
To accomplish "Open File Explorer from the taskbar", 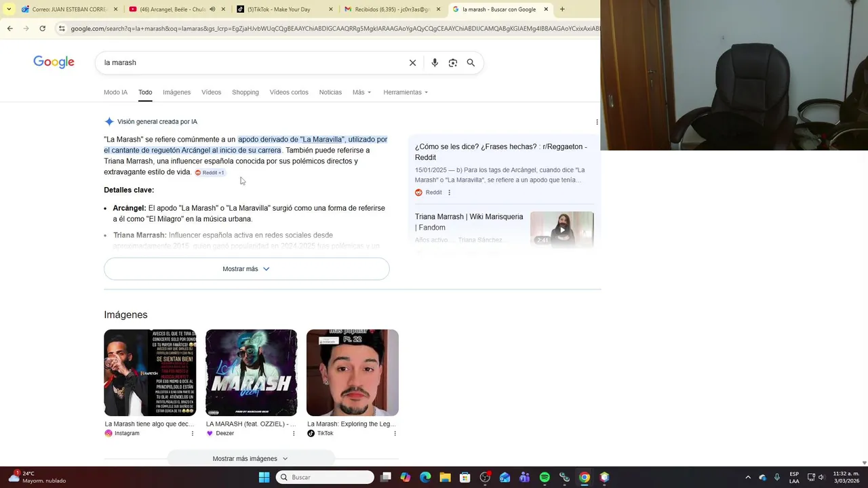I will click(445, 477).
